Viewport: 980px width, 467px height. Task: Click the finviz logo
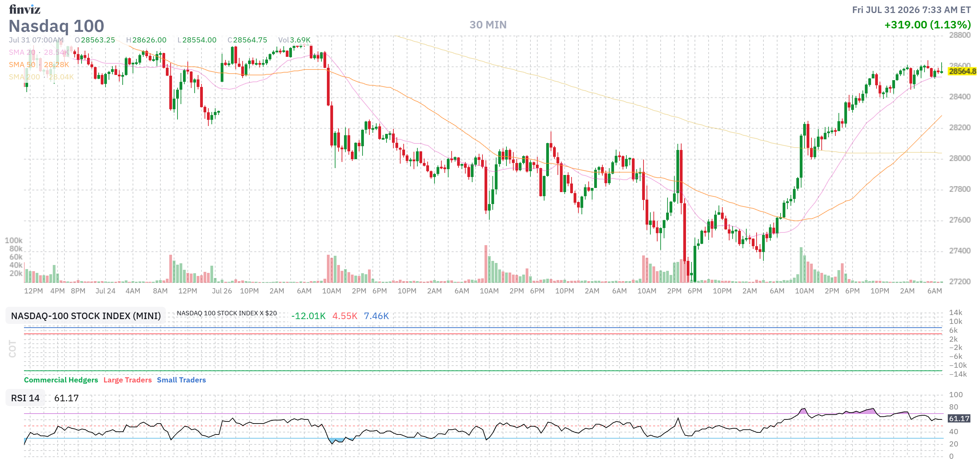[25, 9]
